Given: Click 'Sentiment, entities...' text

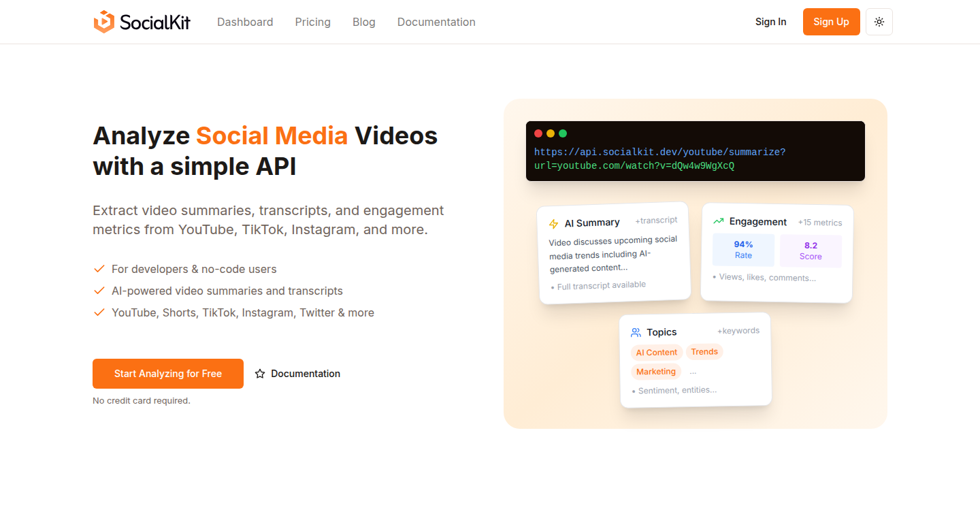Looking at the screenshot, I should point(677,390).
